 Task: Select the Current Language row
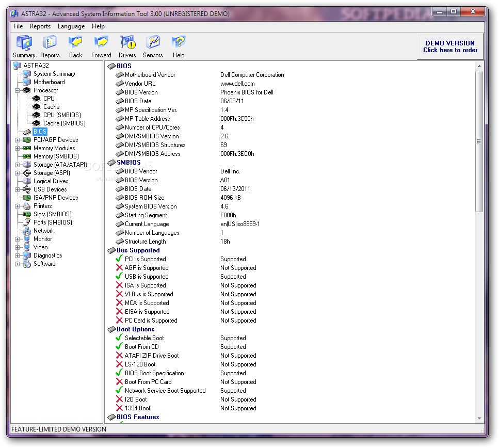click(x=188, y=224)
